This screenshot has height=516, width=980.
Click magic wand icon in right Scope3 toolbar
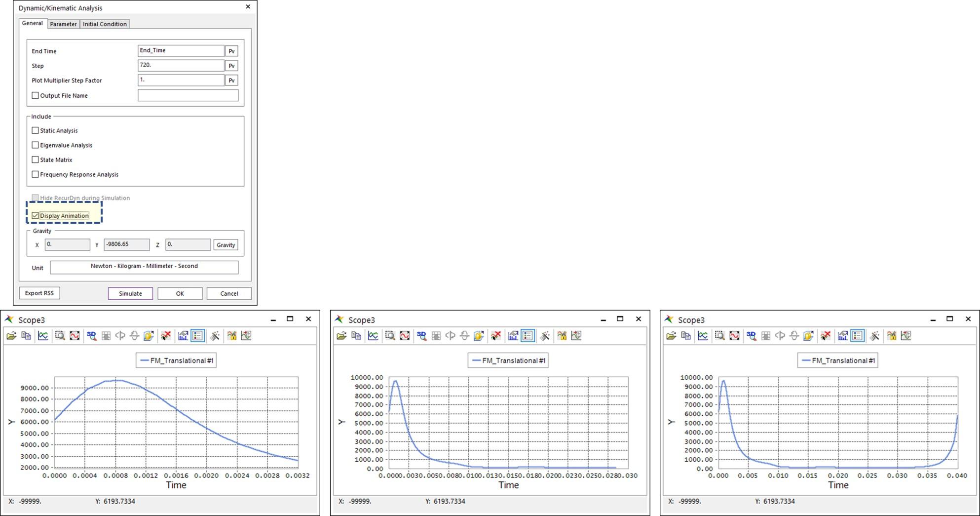coord(874,336)
